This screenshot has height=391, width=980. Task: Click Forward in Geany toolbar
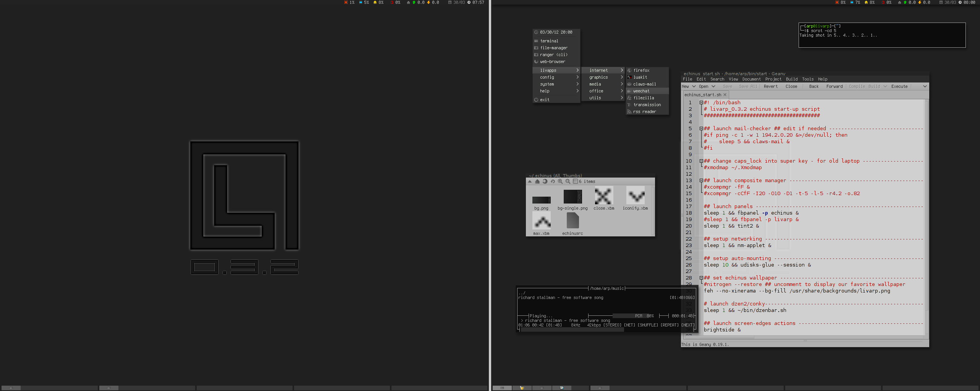pos(834,86)
